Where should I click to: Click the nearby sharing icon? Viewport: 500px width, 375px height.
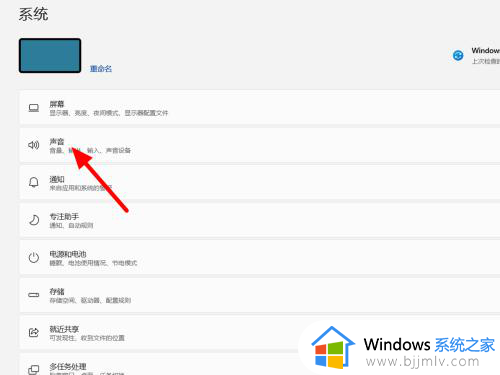[x=34, y=332]
